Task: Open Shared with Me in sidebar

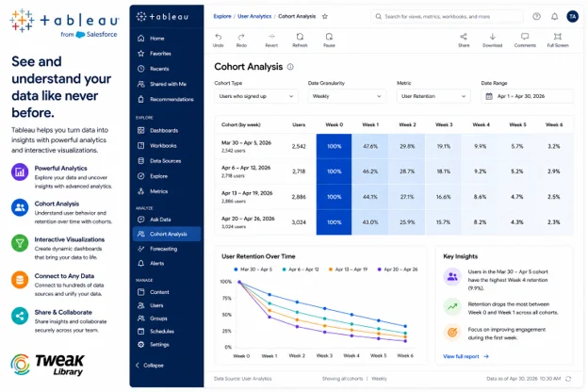Action: pyautogui.click(x=167, y=84)
